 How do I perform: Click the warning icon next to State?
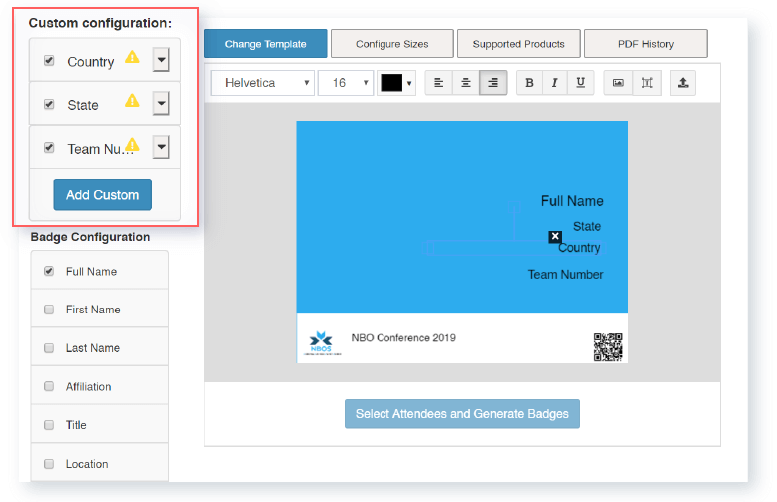point(132,101)
